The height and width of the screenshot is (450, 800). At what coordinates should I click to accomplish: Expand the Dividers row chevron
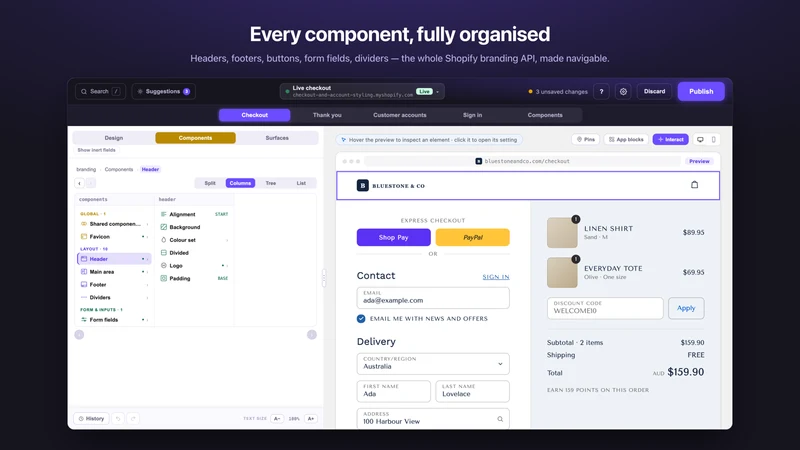pyautogui.click(x=147, y=297)
